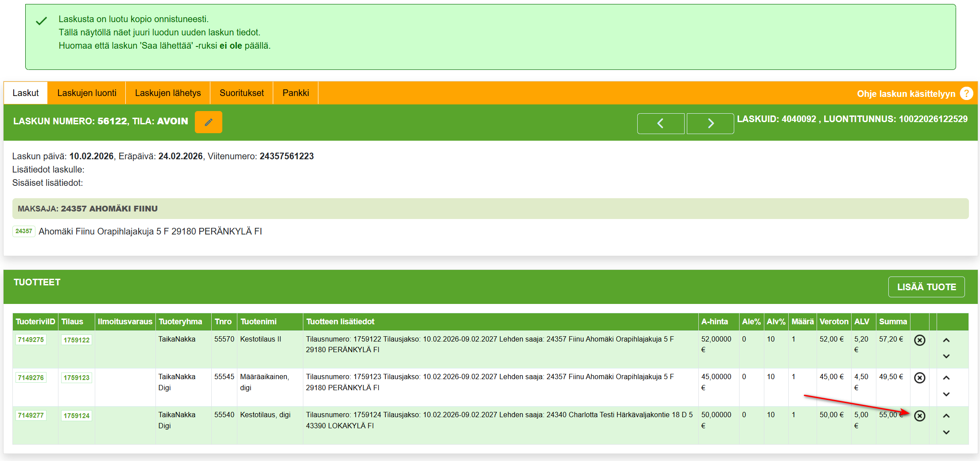The image size is (980, 461).
Task: Switch to Laskujen luonti tab
Action: (x=87, y=93)
